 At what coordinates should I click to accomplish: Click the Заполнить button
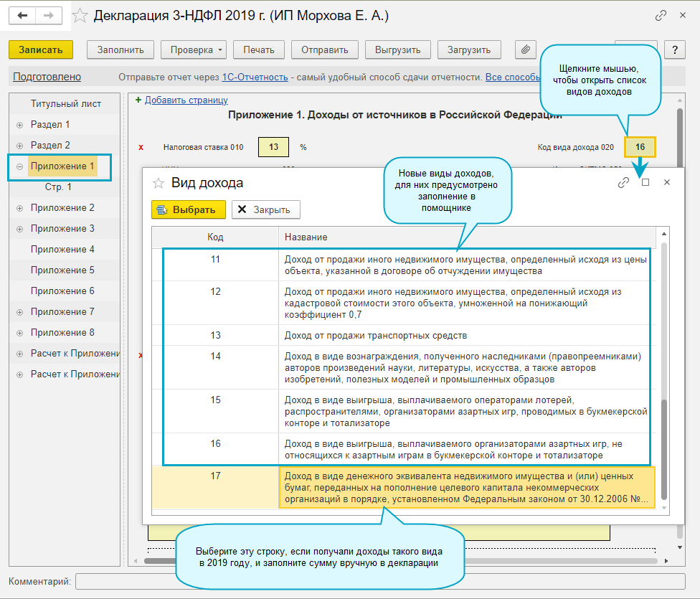120,49
